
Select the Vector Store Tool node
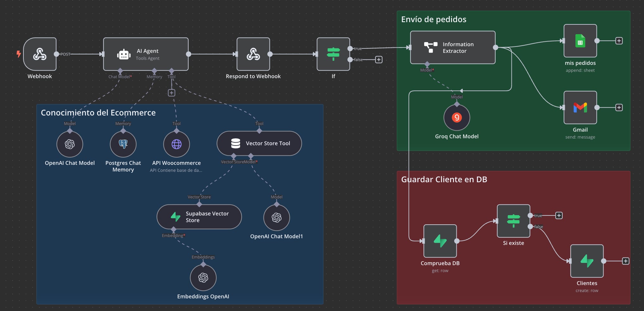pos(259,143)
